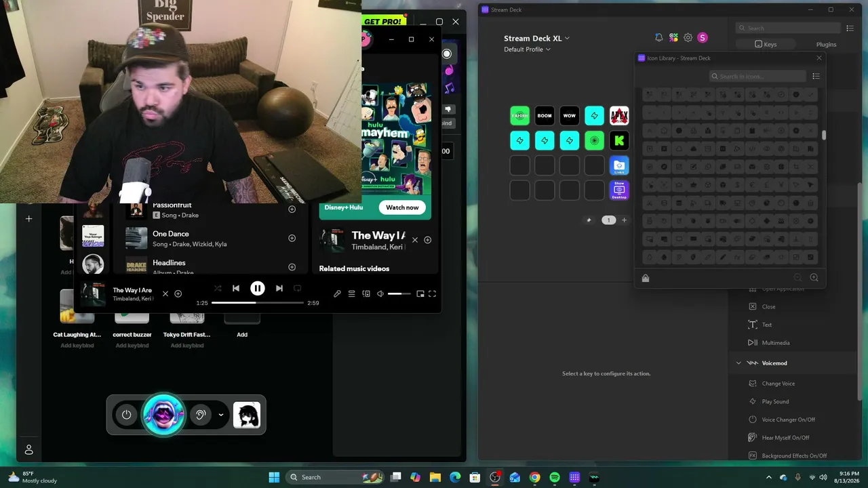The image size is (868, 488).
Task: Expand the Voicemod bar dropdown chevron
Action: pos(221,415)
